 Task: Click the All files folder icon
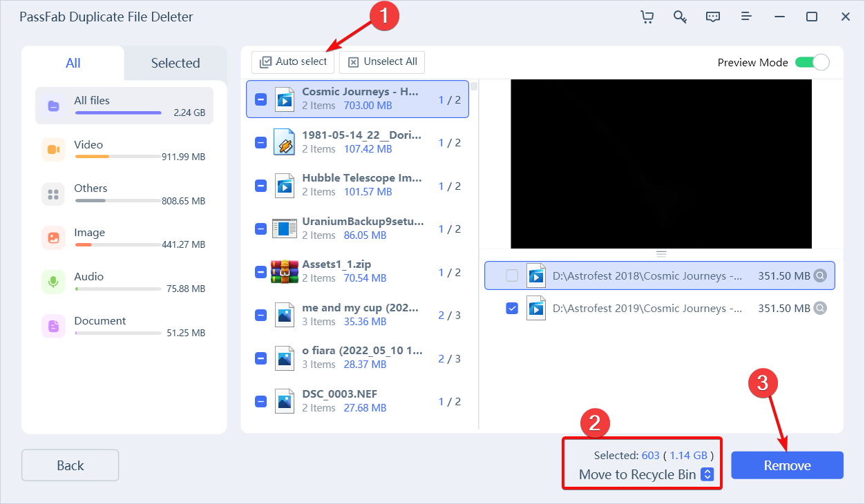tap(53, 106)
